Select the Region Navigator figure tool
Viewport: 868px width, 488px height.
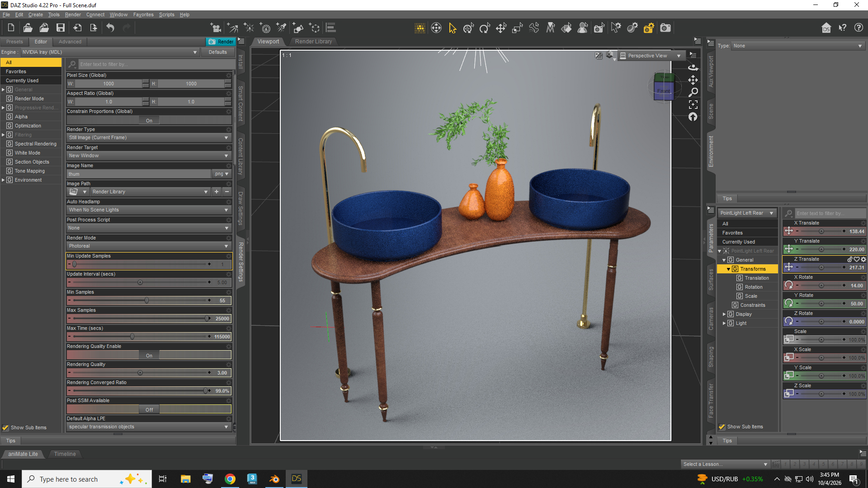583,28
